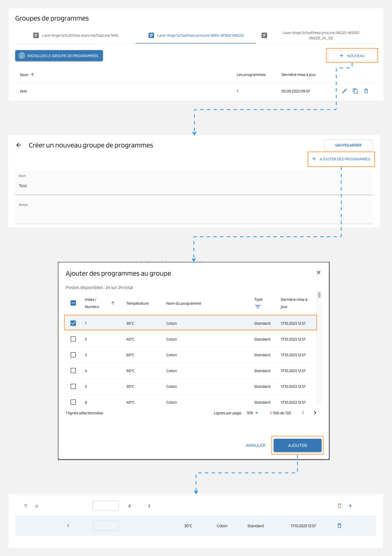Switch to starLine/topLine (WA) tab

(76, 36)
